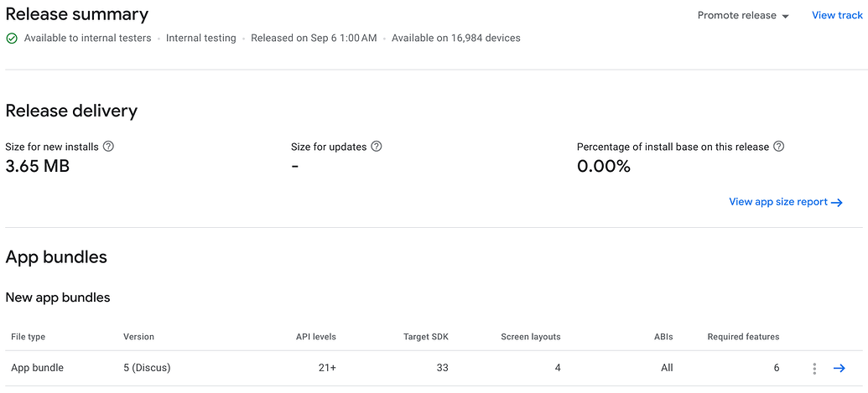The height and width of the screenshot is (393, 868).
Task: Select the 0.00% install base value
Action: (x=603, y=167)
